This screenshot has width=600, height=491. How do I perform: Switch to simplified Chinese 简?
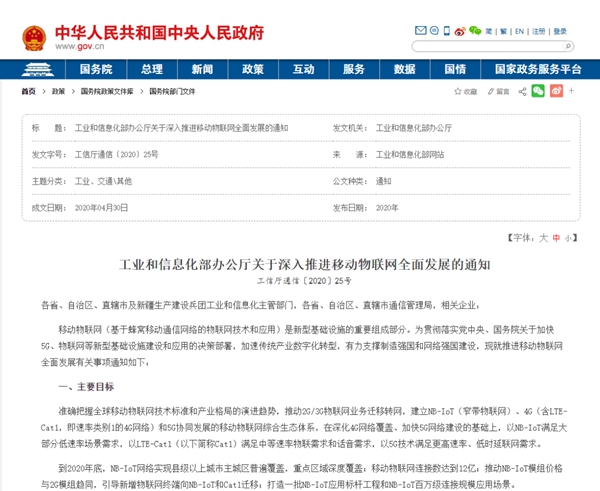tap(489, 31)
